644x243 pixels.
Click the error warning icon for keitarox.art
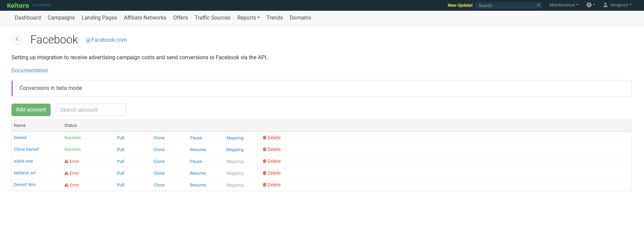point(66,173)
